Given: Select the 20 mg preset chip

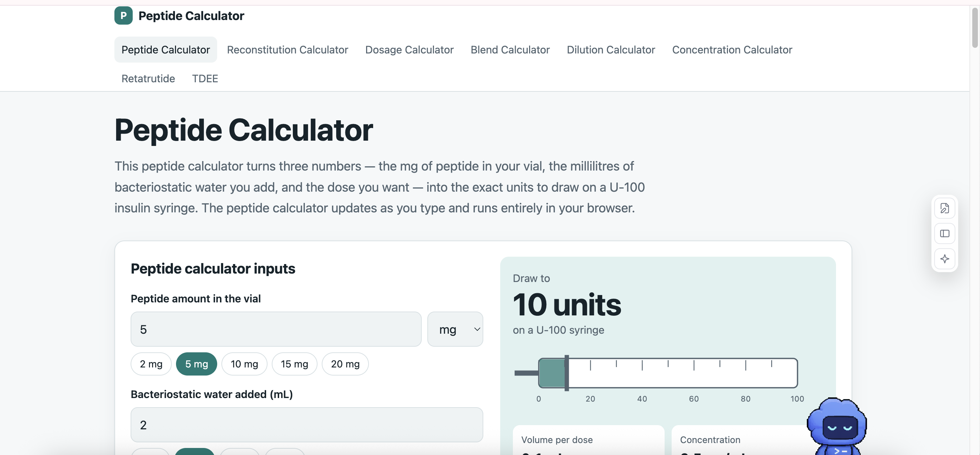Looking at the screenshot, I should tap(345, 364).
